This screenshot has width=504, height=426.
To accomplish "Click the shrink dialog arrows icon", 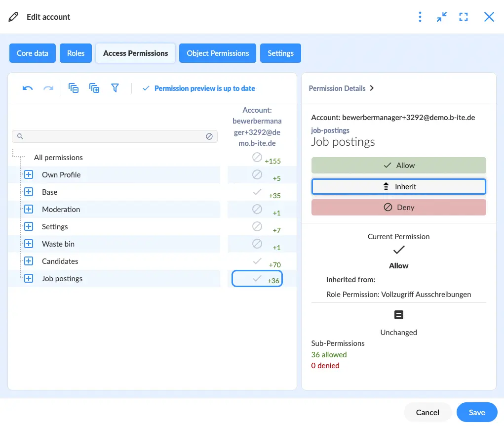I will coord(442,17).
